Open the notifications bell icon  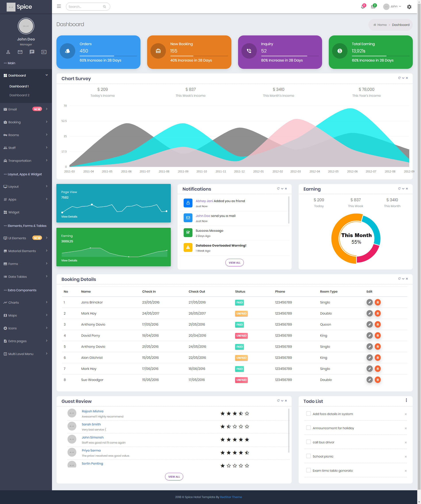(363, 6)
